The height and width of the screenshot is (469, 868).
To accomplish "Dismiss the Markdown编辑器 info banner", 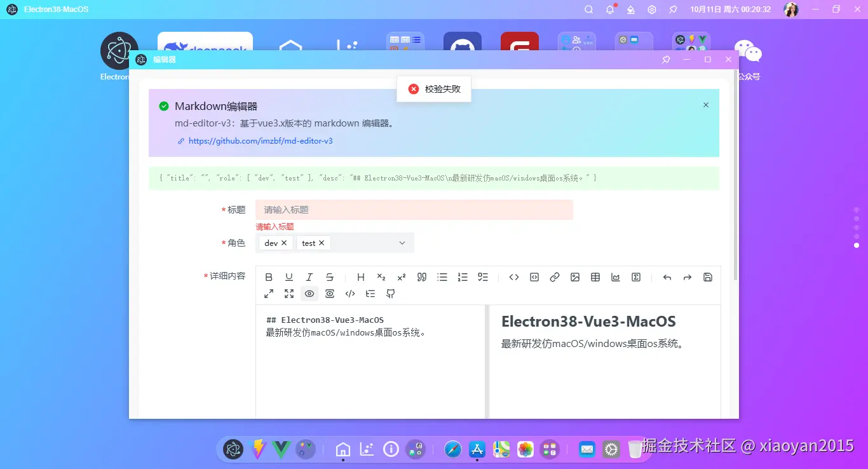I will tap(705, 104).
